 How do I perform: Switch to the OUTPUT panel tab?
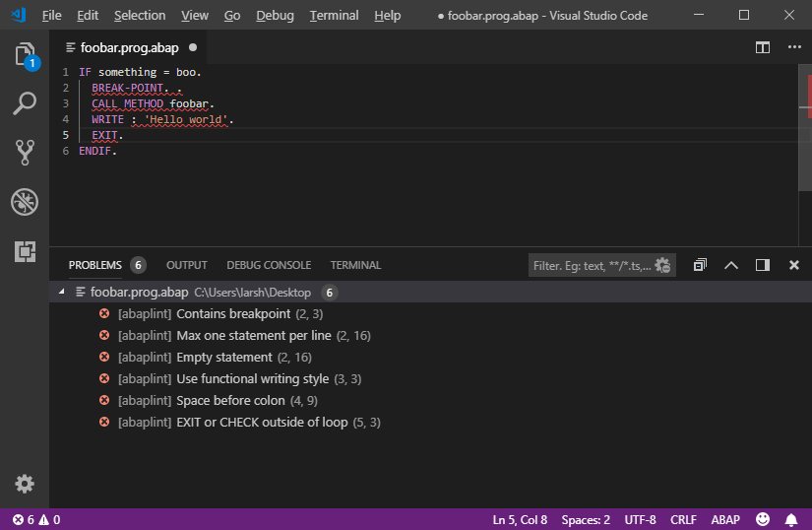click(x=186, y=265)
